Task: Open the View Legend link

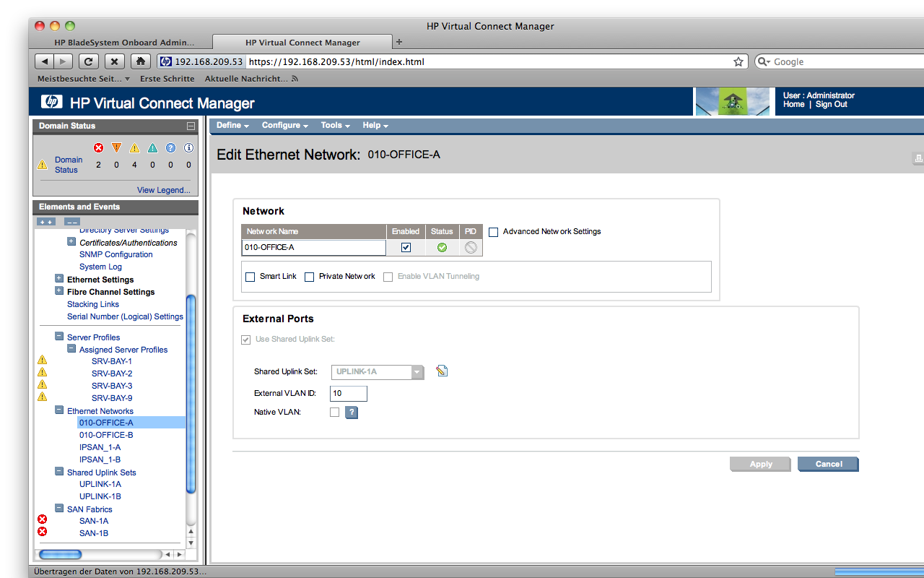Action: [x=164, y=190]
